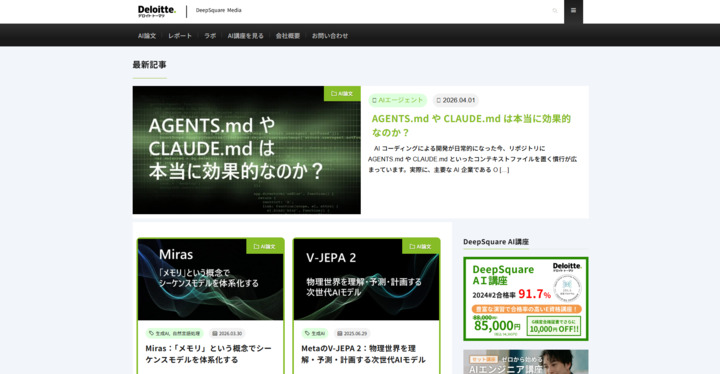This screenshot has height=374, width=720.
Task: Click AI論文 badge on Miras card
Action: pyautogui.click(x=265, y=247)
